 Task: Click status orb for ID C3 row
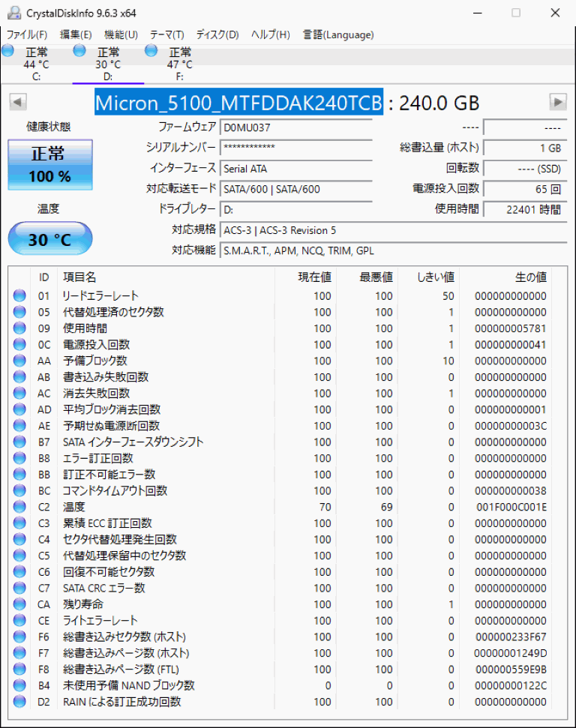[x=19, y=523]
